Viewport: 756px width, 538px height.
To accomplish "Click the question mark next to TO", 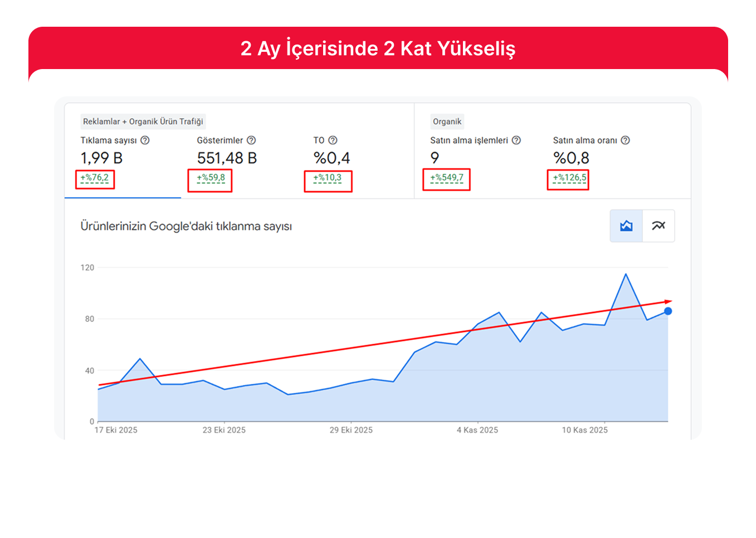I will 333,140.
